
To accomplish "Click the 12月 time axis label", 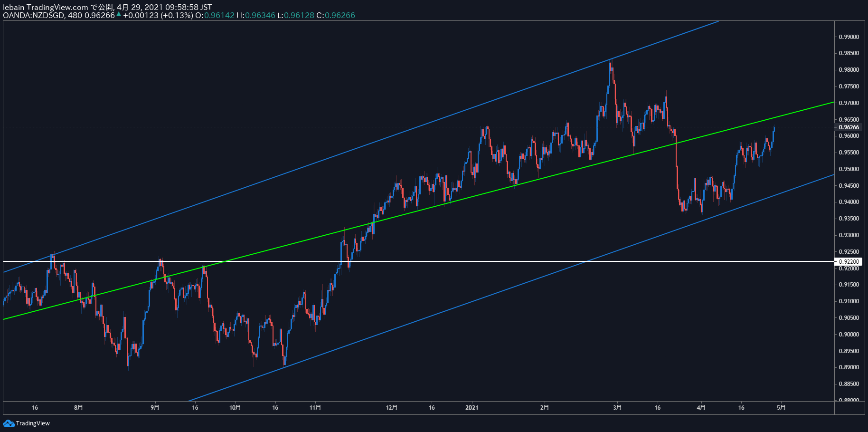I will [392, 407].
